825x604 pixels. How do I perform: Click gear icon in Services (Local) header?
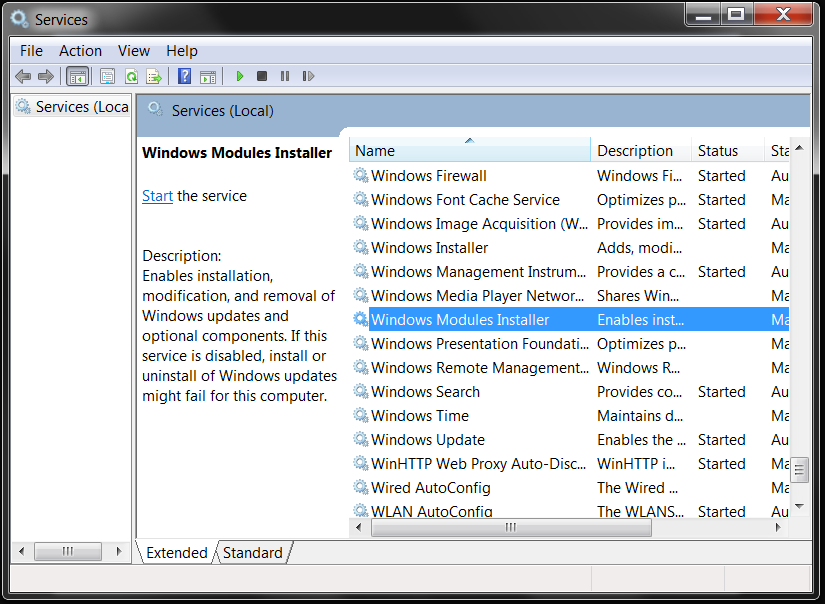[x=155, y=109]
